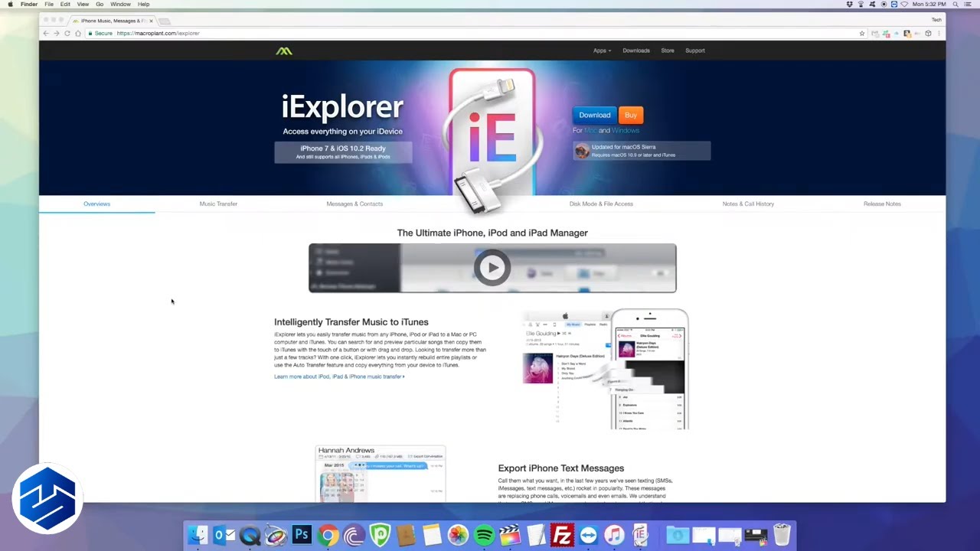Open Notification Center icon in menu bar
This screenshot has width=980, height=551.
(x=968, y=4)
